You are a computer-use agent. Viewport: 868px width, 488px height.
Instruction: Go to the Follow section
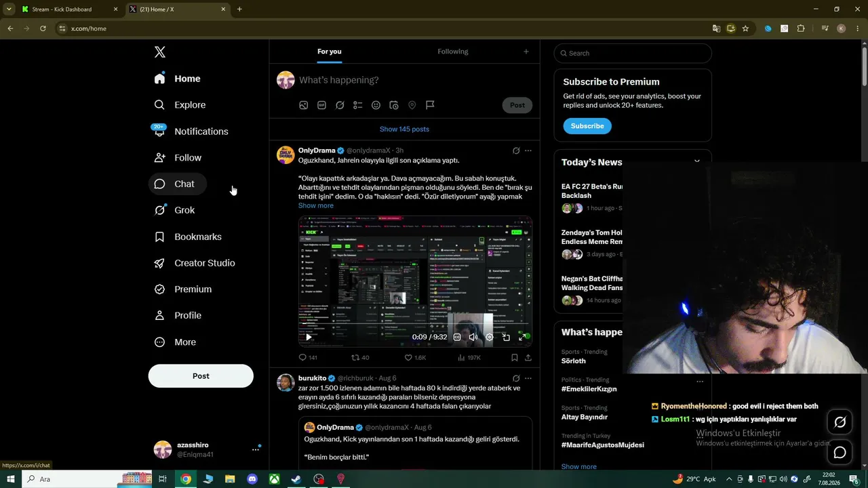point(178,158)
